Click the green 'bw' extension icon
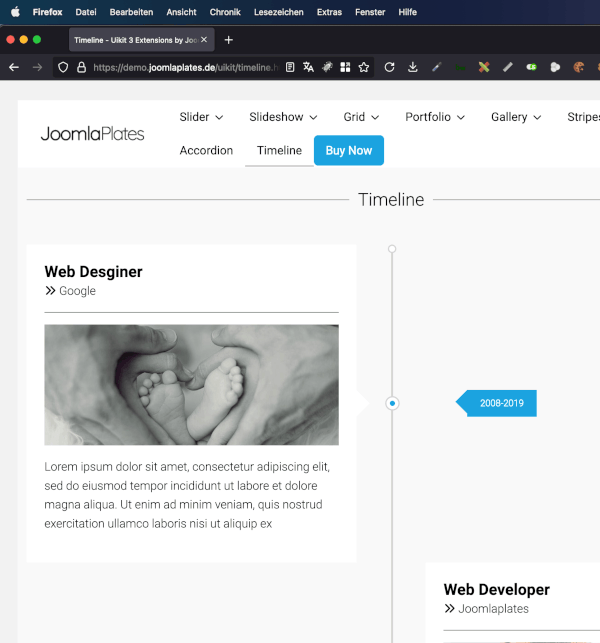The width and height of the screenshot is (600, 643). pyautogui.click(x=460, y=68)
